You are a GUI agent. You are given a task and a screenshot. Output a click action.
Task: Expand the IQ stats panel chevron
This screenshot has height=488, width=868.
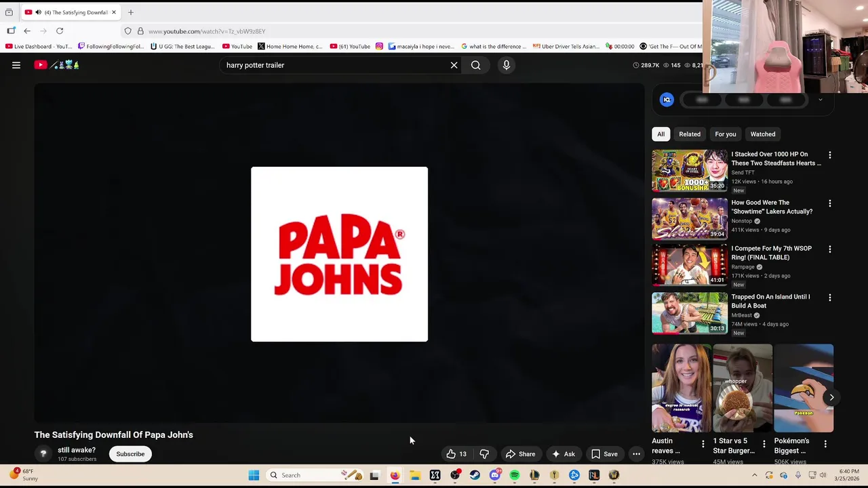[x=820, y=100]
